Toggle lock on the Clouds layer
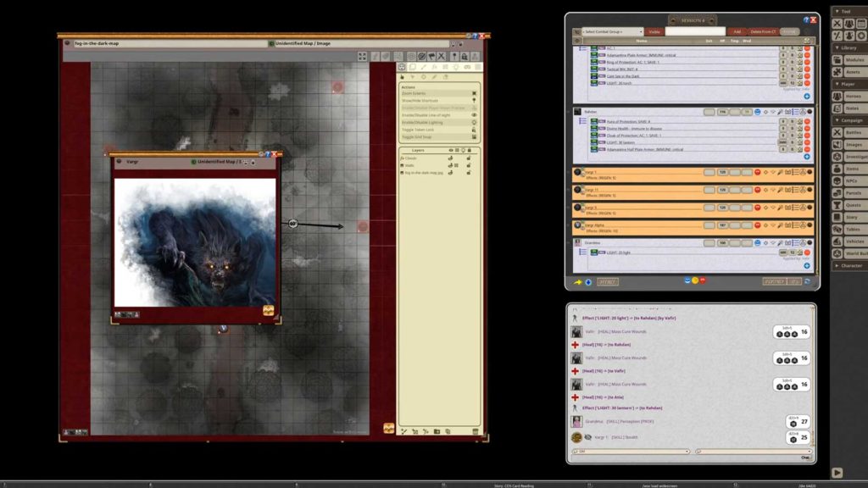 (469, 158)
